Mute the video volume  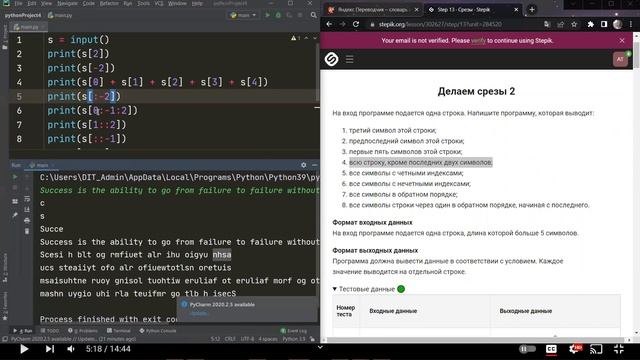(x=71, y=349)
